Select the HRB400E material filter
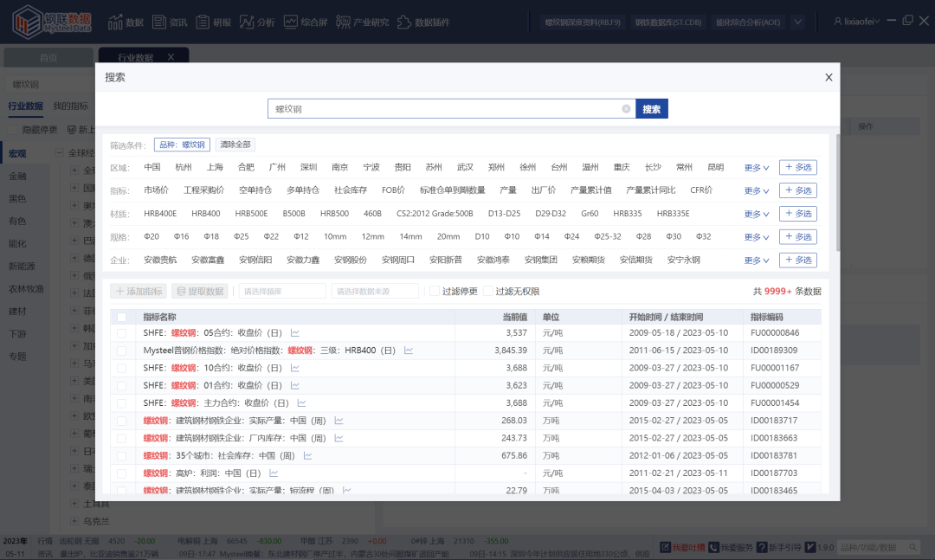The height and width of the screenshot is (560, 935). pos(160,214)
